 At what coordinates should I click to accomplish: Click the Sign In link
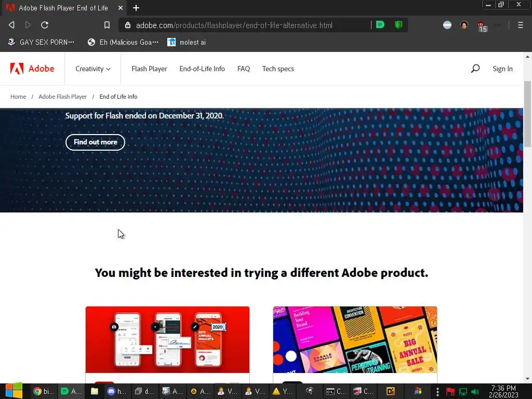[502, 69]
